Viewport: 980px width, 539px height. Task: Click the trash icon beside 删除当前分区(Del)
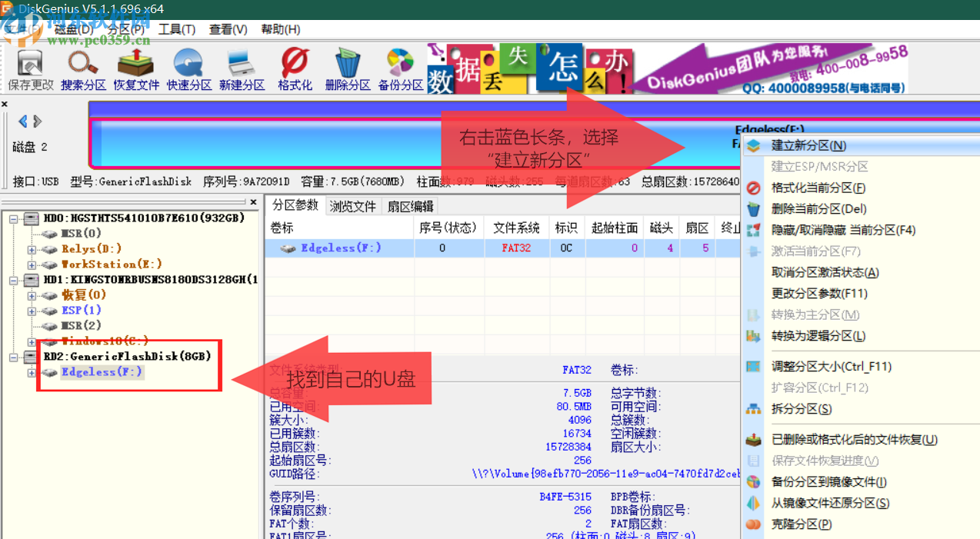point(754,208)
